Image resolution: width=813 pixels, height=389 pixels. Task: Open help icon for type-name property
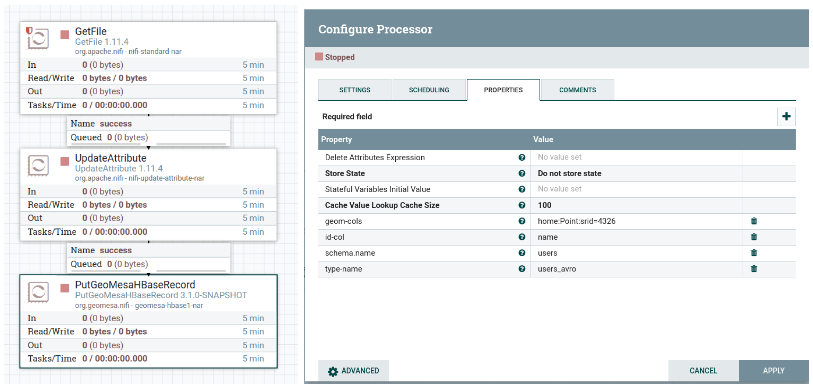pyautogui.click(x=522, y=269)
